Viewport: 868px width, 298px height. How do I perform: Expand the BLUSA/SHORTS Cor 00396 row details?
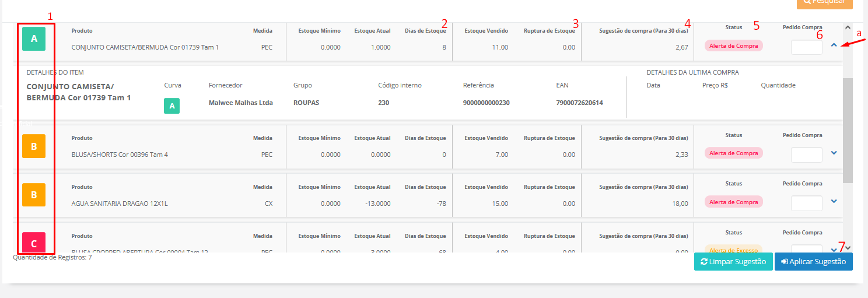click(834, 153)
